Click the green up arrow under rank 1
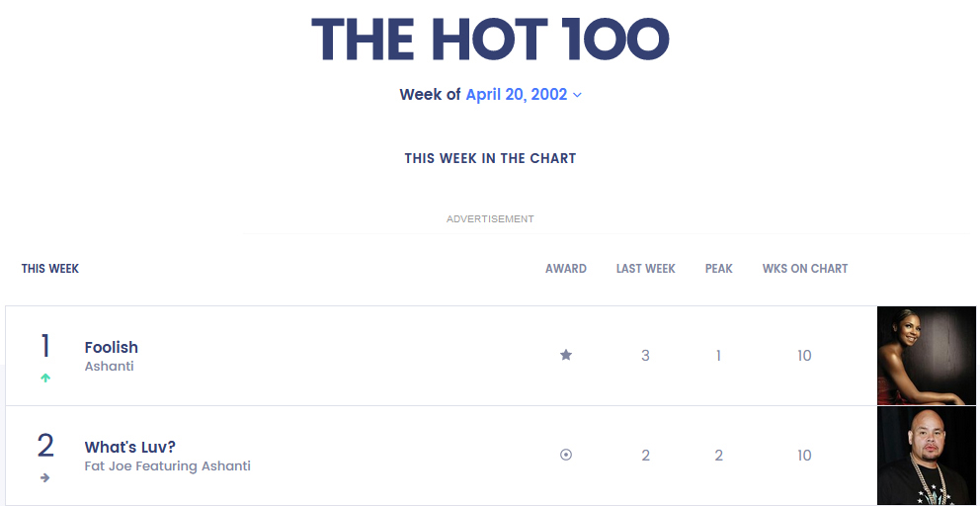This screenshot has height=506, width=980. coord(45,379)
